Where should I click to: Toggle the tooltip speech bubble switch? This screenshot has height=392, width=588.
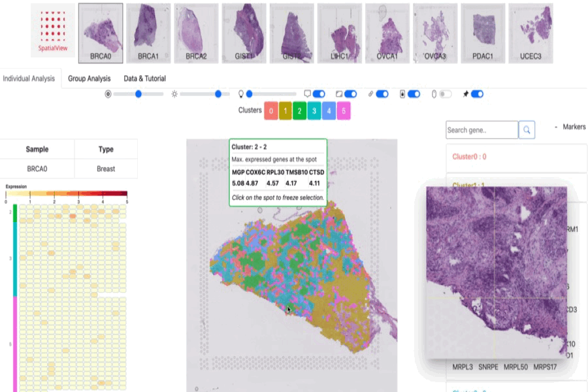319,94
